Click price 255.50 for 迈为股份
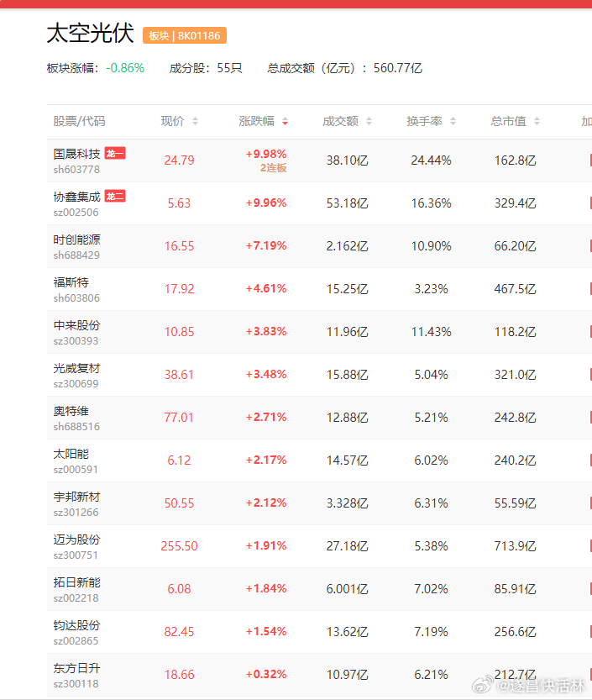592x700 pixels. click(179, 546)
